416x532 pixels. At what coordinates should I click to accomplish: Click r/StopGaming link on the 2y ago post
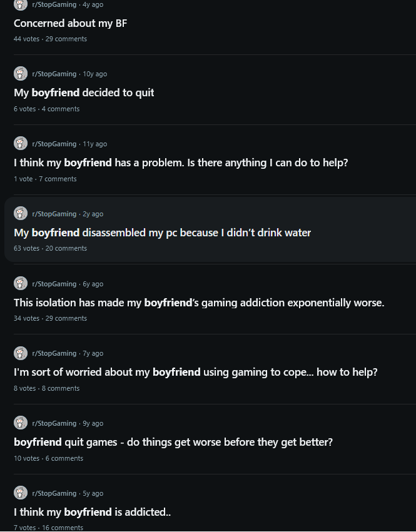pyautogui.click(x=54, y=214)
